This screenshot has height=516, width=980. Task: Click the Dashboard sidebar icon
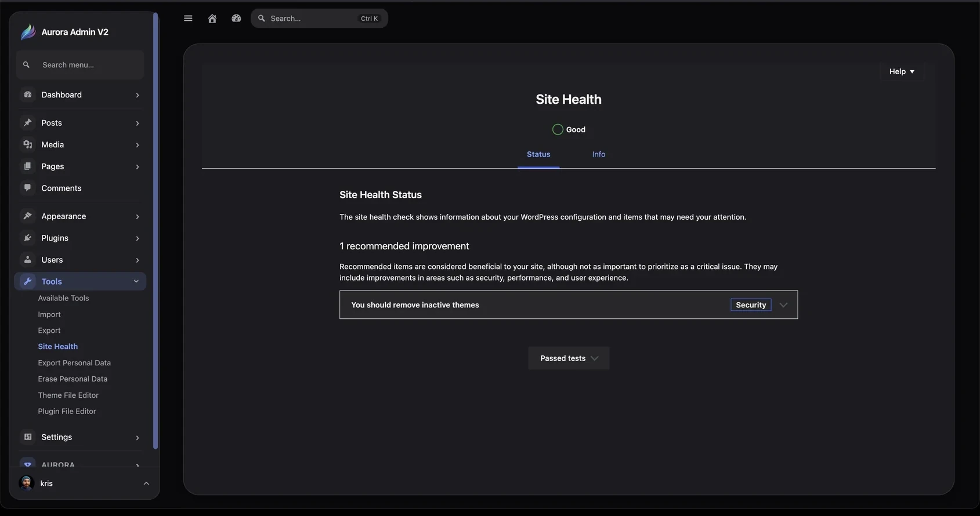(x=27, y=95)
